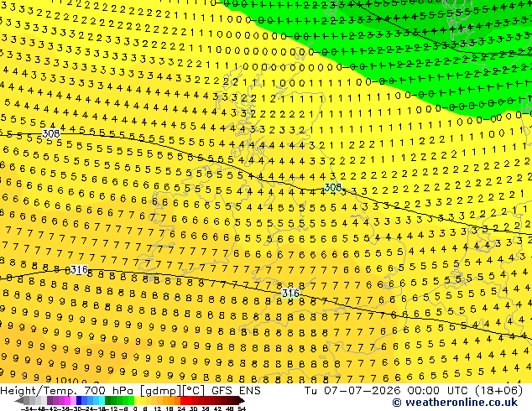532x411 pixels.
Task: Open the weatheronline.co.uk copyright link
Action: (455, 403)
